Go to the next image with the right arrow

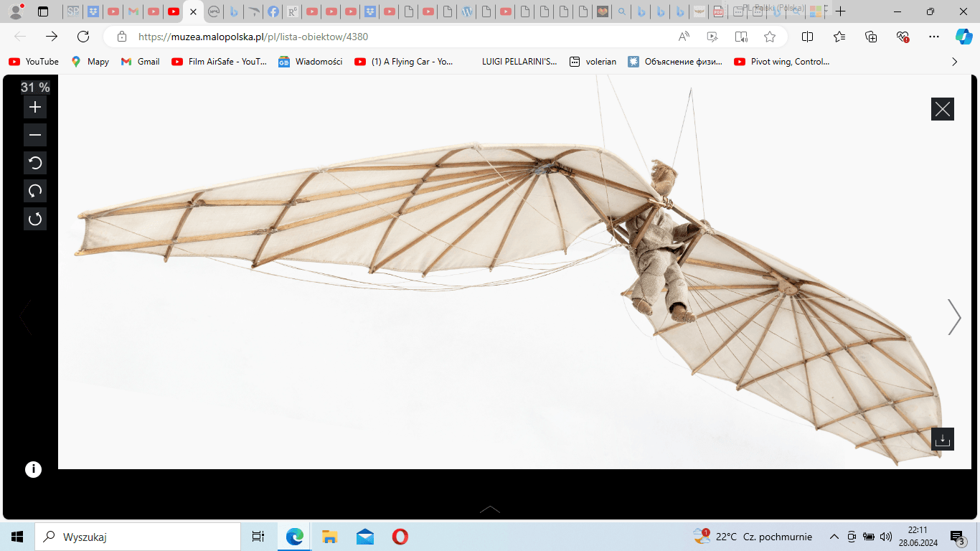tap(953, 317)
